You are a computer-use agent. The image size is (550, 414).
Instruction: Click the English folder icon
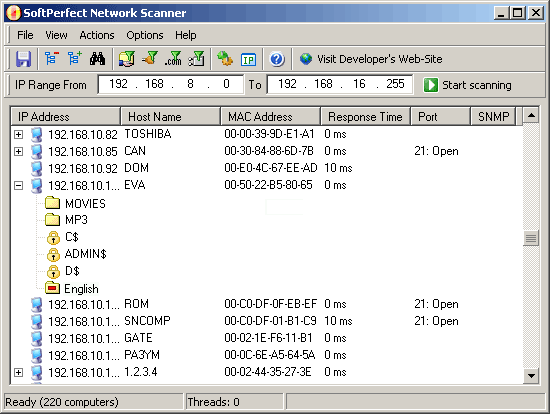[x=53, y=288]
